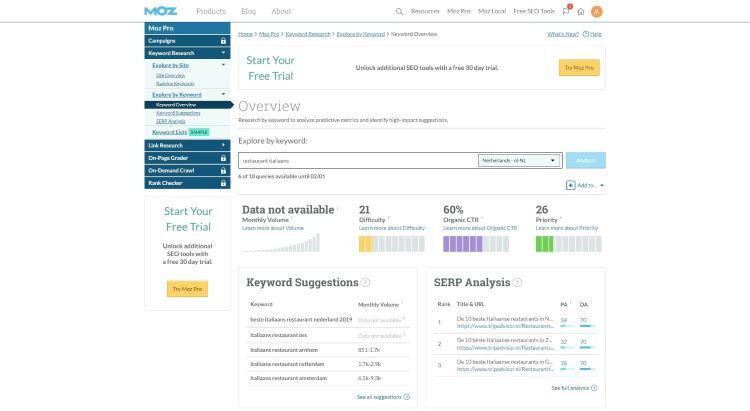Image resolution: width=750 pixels, height=411 pixels.
Task: Open rank 2 tripadvisor result URL
Action: tap(505, 348)
